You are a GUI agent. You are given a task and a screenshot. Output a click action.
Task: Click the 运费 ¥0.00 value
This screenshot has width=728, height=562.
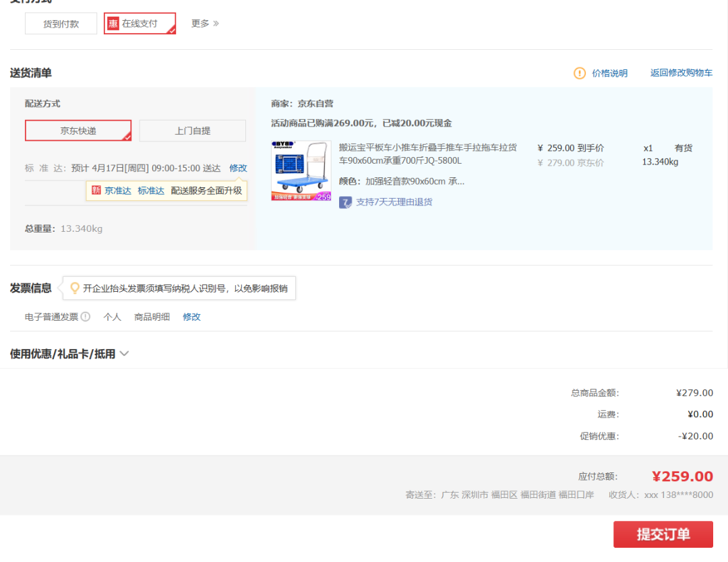pos(700,414)
